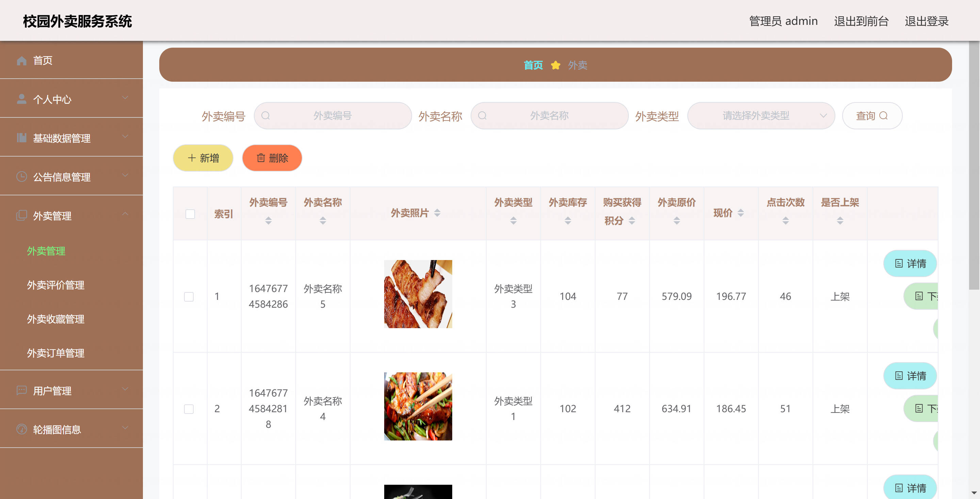
Task: Click the 删除 delete button
Action: pyautogui.click(x=272, y=158)
